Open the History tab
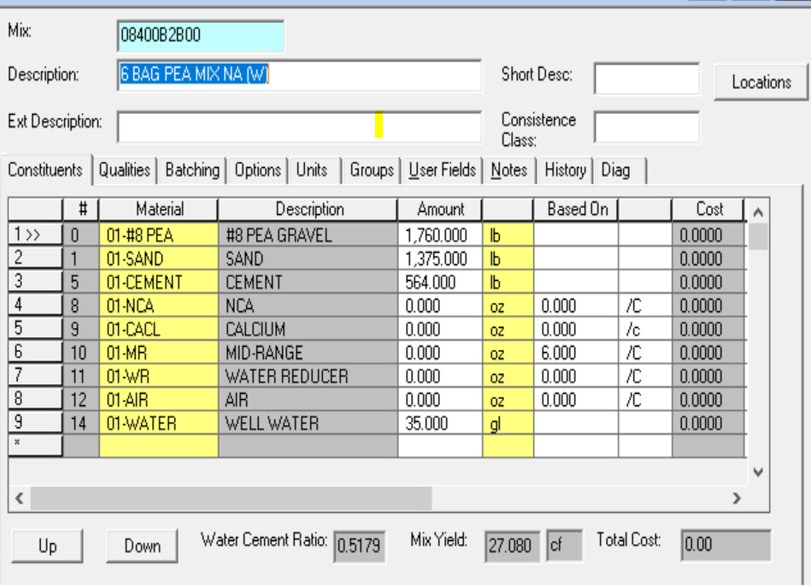Screen dimensions: 811x585 pos(565,170)
